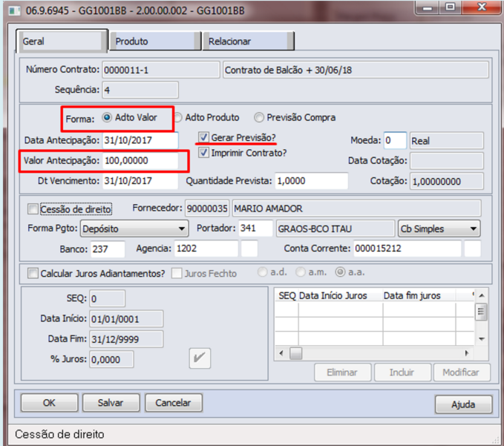Click the juros table scroll up arrow
This screenshot has width=504, height=446.
point(482,295)
